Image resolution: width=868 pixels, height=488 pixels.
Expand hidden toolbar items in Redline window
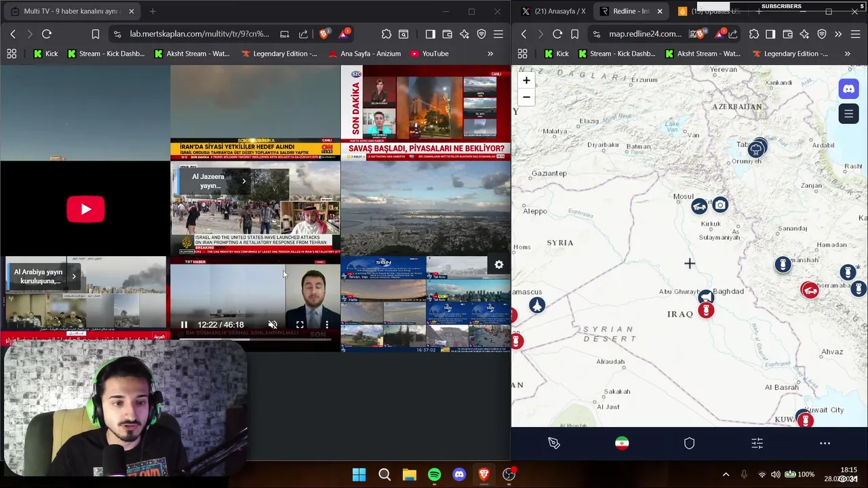(838, 34)
